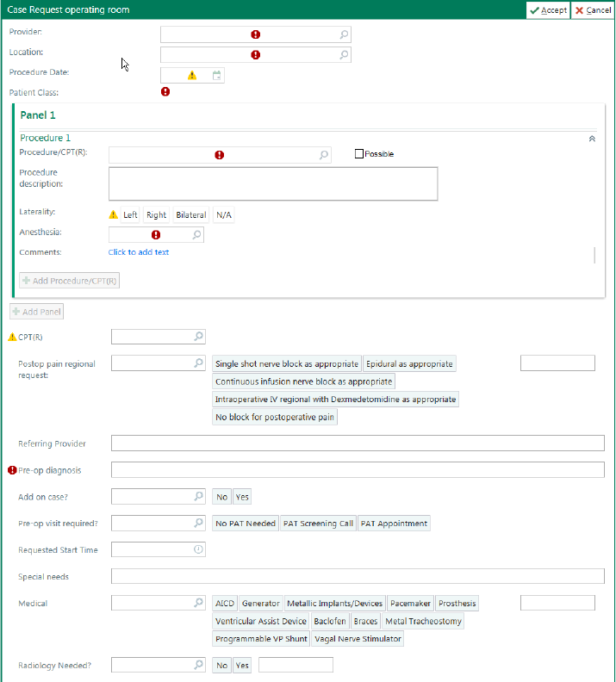Open Procedure Date calendar picker icon
Screen dimensions: 616x682
(x=216, y=75)
